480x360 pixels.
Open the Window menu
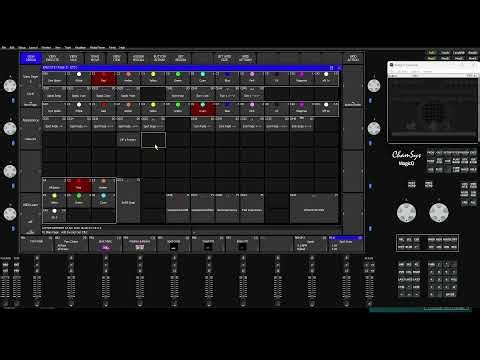[x=46, y=48]
